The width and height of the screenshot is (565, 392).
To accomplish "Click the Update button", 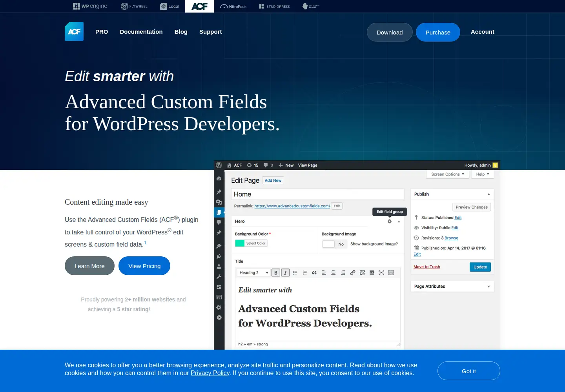I will pyautogui.click(x=480, y=267).
